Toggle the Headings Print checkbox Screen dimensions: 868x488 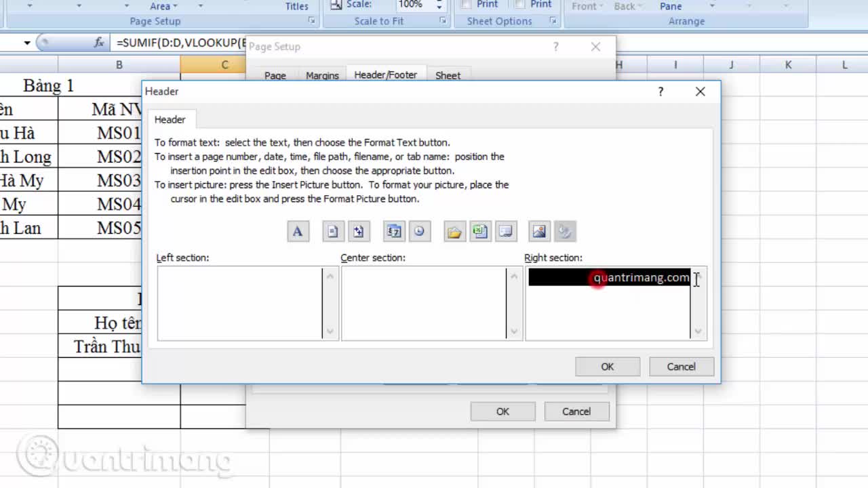(519, 4)
